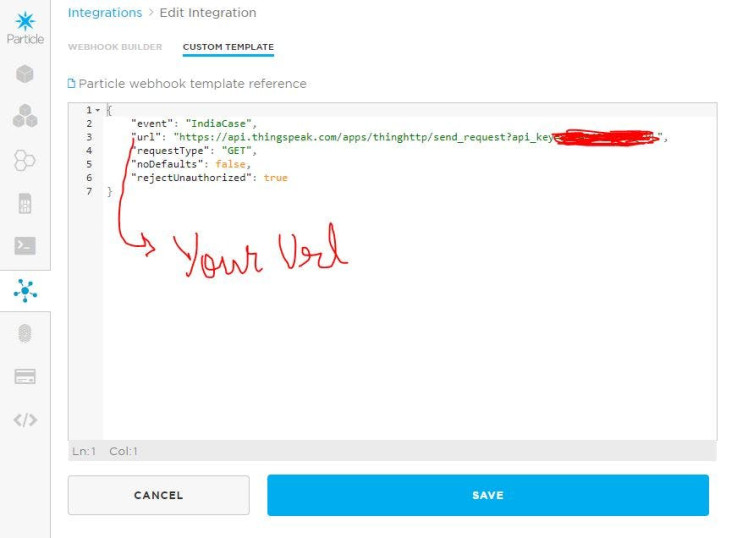
Task: Select the Integrations hub icon
Action: coord(25,290)
